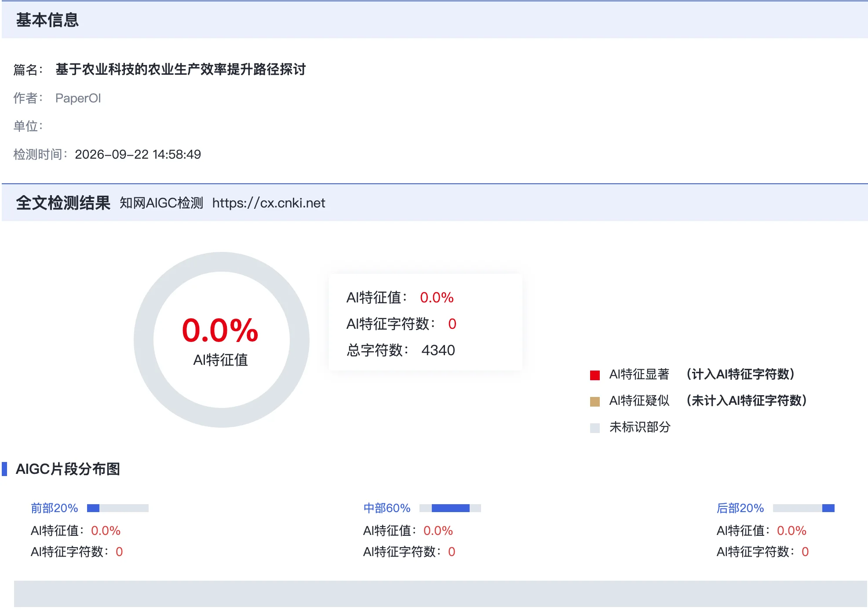The width and height of the screenshot is (868, 611).
Task: Click the 前部20% section label
Action: click(55, 508)
